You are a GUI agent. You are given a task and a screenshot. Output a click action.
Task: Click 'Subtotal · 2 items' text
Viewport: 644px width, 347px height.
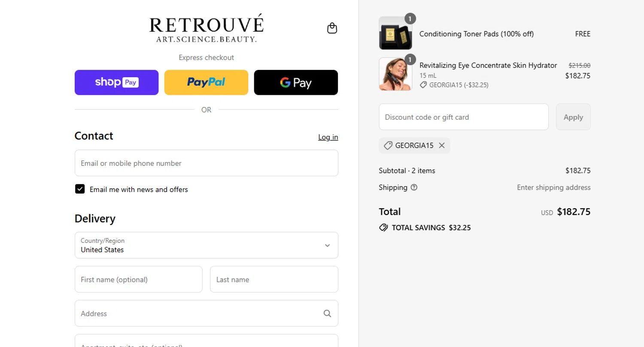[407, 171]
